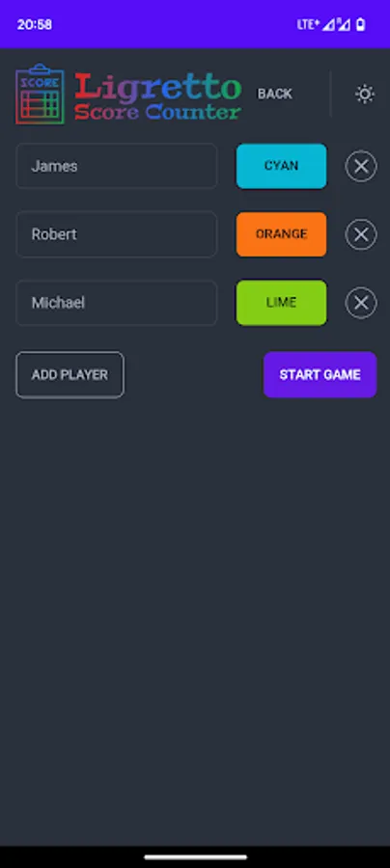
Task: Go BACK to the previous screen
Action: (x=275, y=95)
